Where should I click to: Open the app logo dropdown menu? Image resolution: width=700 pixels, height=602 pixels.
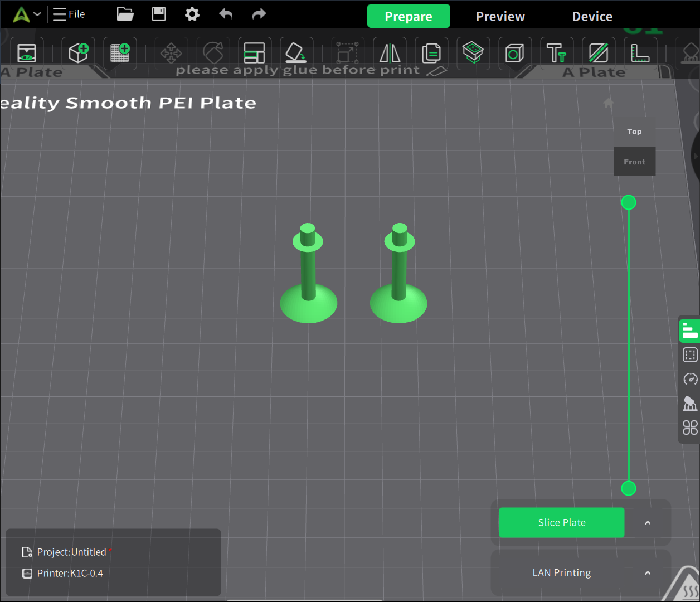(27, 14)
